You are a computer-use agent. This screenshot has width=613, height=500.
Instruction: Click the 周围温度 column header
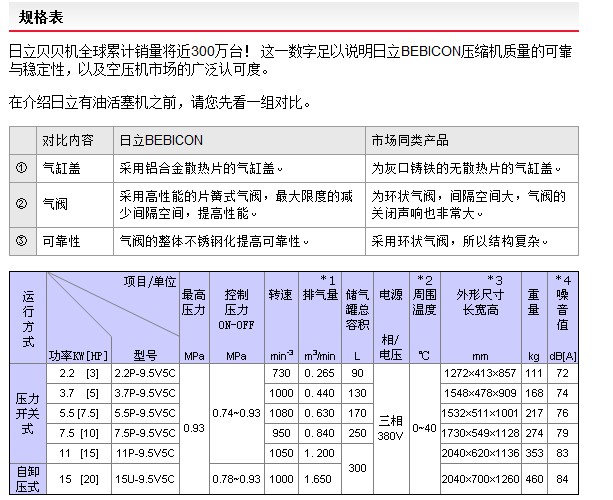tap(425, 318)
